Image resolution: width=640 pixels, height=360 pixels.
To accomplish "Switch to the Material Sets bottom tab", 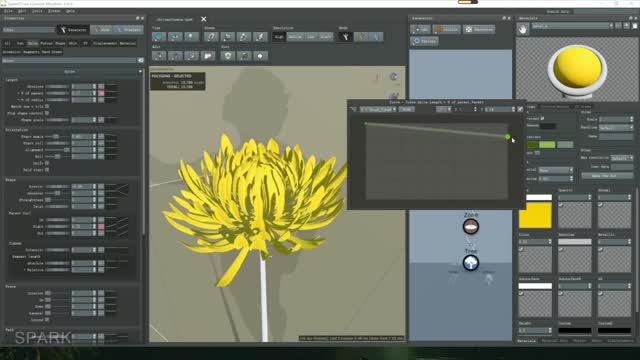I will [x=555, y=340].
